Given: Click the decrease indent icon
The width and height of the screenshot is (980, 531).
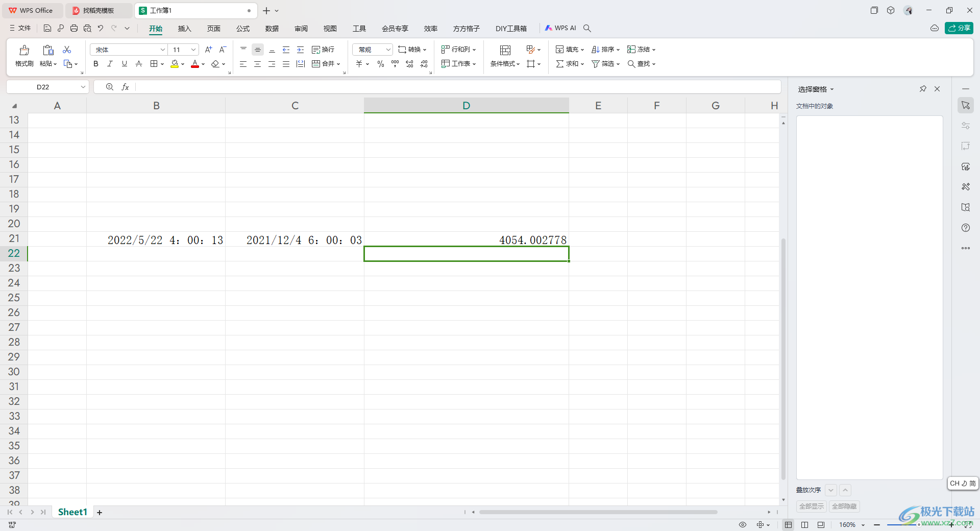Looking at the screenshot, I should point(286,50).
